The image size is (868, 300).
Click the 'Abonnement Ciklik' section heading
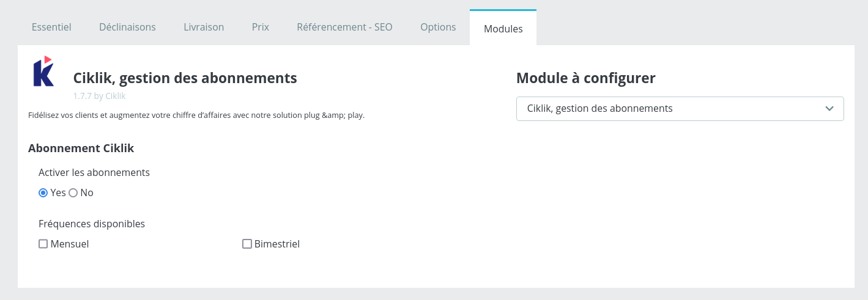[x=81, y=148]
